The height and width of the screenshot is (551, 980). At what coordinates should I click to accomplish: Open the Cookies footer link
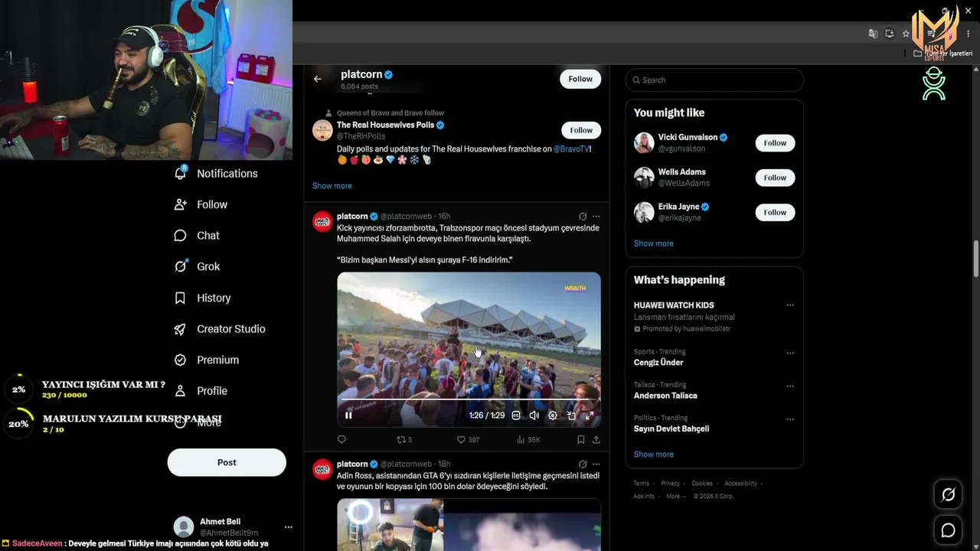point(702,484)
